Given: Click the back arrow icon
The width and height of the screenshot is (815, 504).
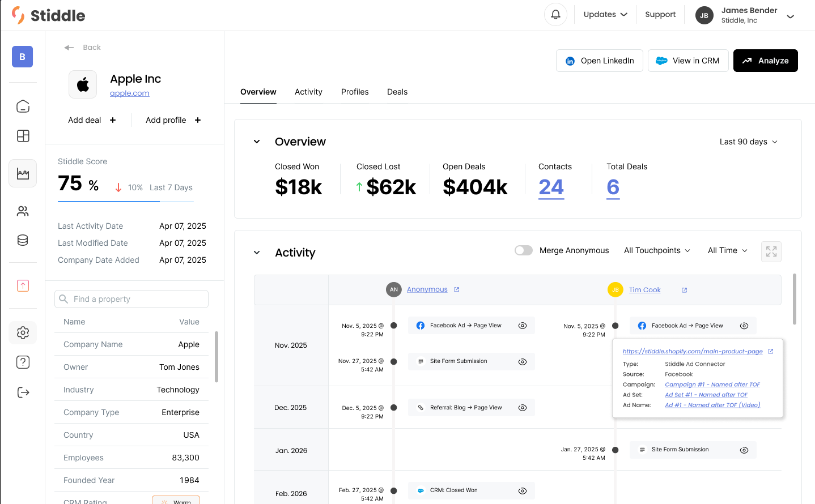Looking at the screenshot, I should pos(69,48).
